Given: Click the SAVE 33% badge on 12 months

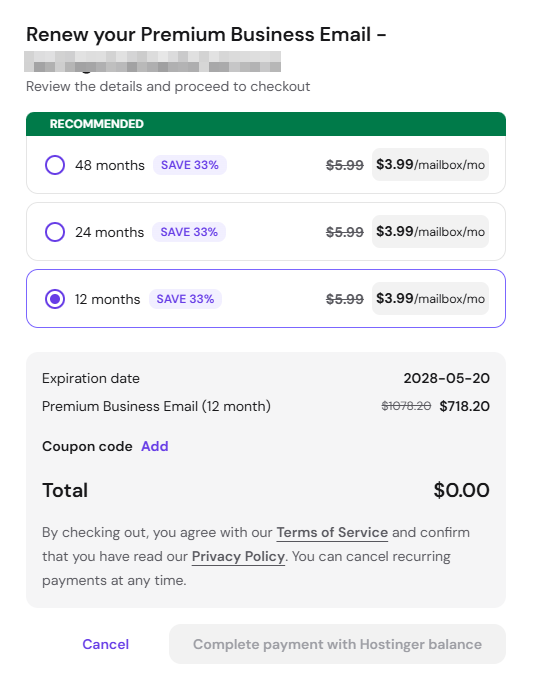Looking at the screenshot, I should [x=185, y=299].
